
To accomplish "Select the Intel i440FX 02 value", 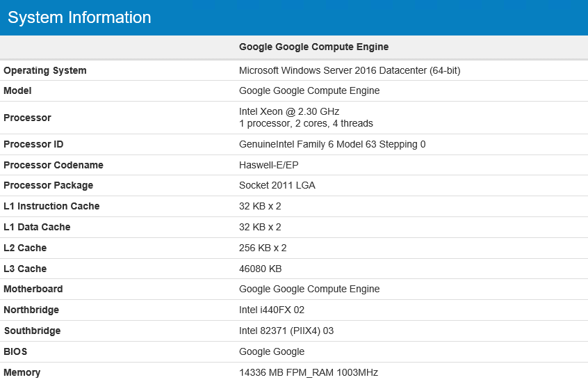I will 272,310.
